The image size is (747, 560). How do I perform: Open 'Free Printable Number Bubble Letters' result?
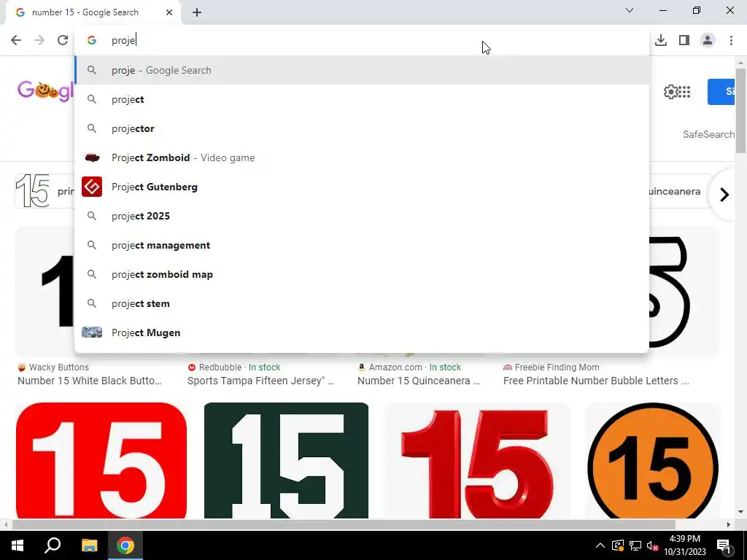(x=596, y=381)
